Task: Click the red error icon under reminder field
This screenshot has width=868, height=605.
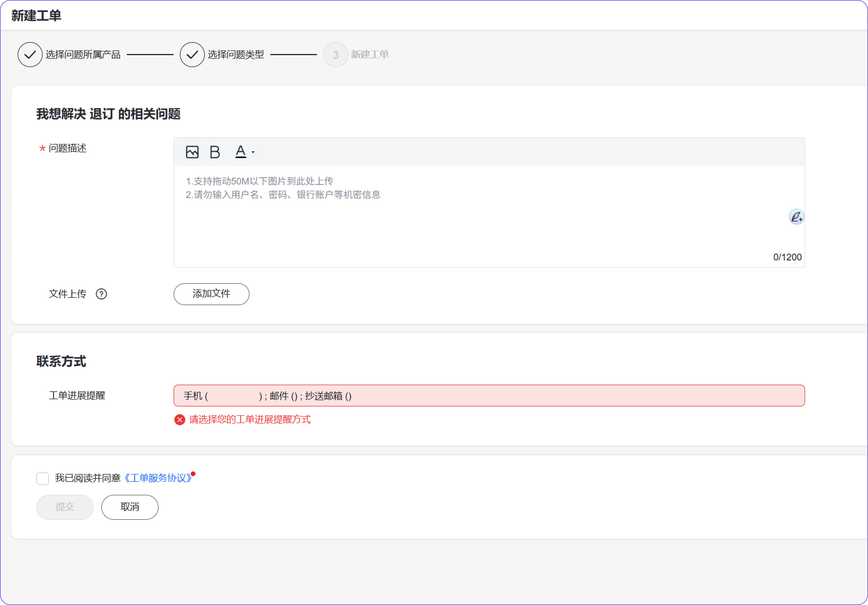Action: click(x=180, y=420)
